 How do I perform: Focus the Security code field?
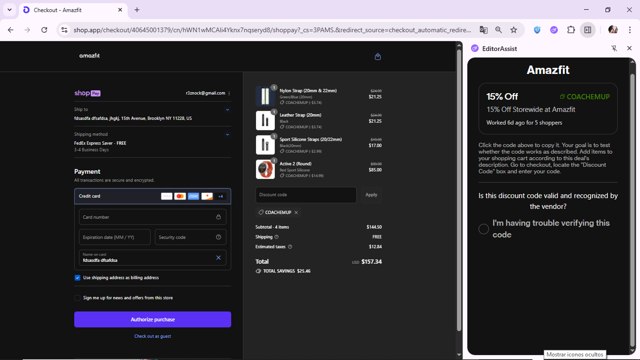pos(190,237)
